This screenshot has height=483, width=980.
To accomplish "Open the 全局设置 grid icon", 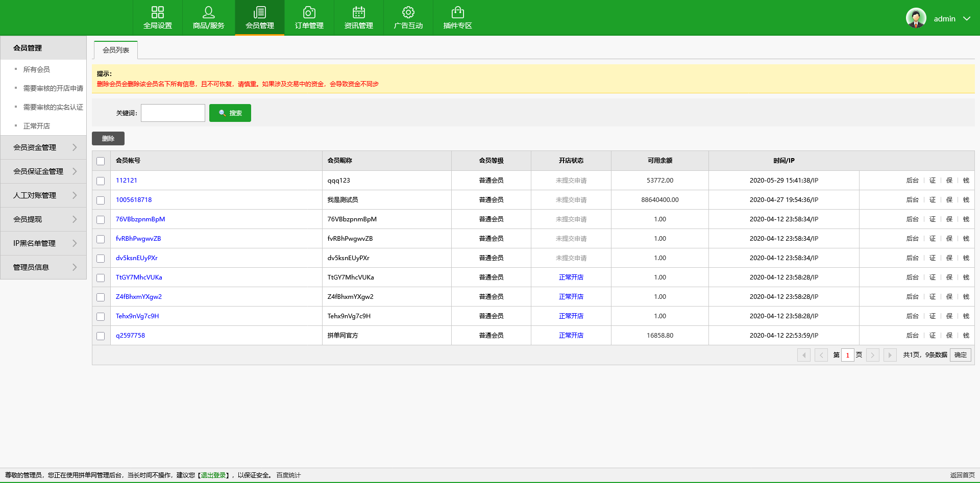I will click(158, 12).
